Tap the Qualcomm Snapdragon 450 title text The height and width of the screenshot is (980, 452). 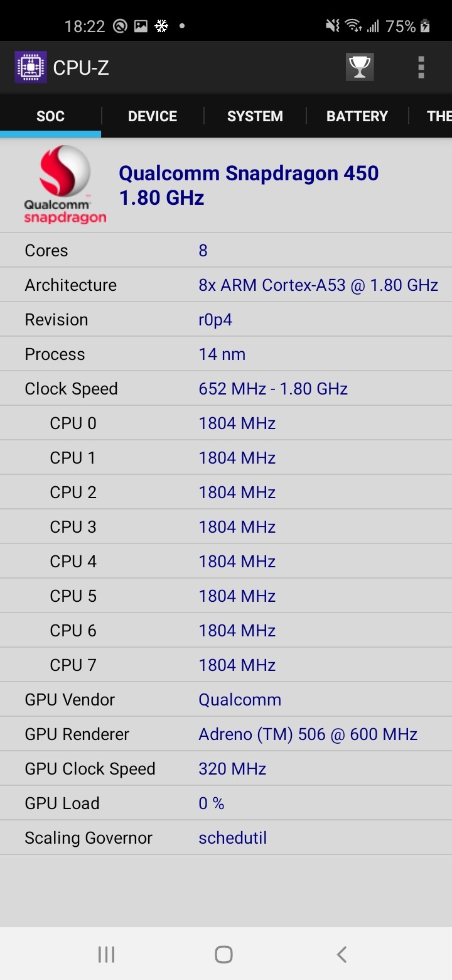[x=249, y=173]
